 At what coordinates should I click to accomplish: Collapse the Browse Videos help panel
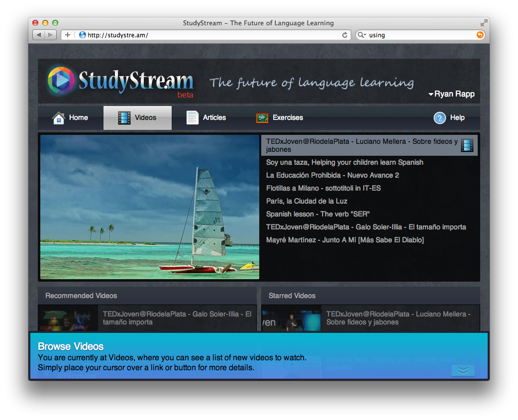[x=462, y=370]
